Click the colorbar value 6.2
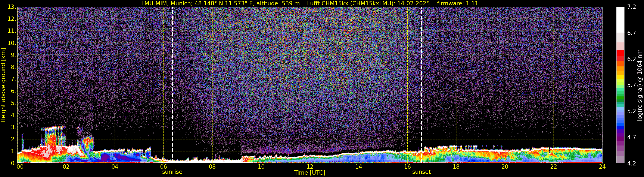644x177 pixels. point(632,59)
